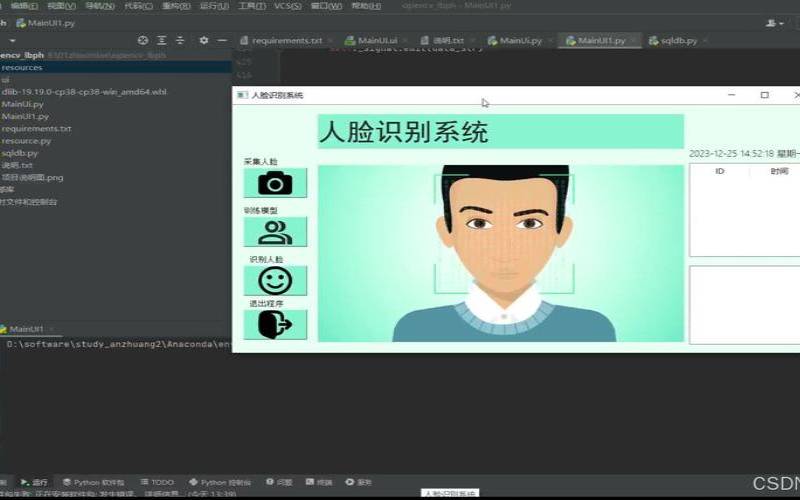Click the status bar message text
The image size is (800, 500).
(118, 494)
